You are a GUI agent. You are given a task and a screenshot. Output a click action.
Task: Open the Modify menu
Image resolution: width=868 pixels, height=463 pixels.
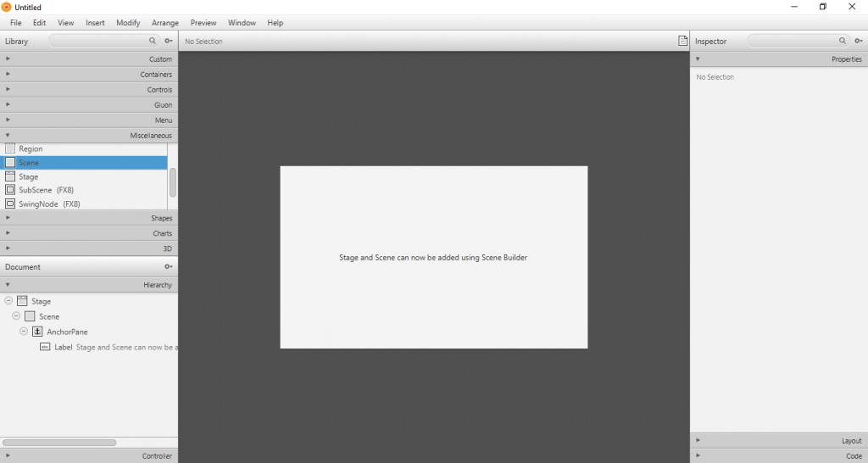coord(128,23)
